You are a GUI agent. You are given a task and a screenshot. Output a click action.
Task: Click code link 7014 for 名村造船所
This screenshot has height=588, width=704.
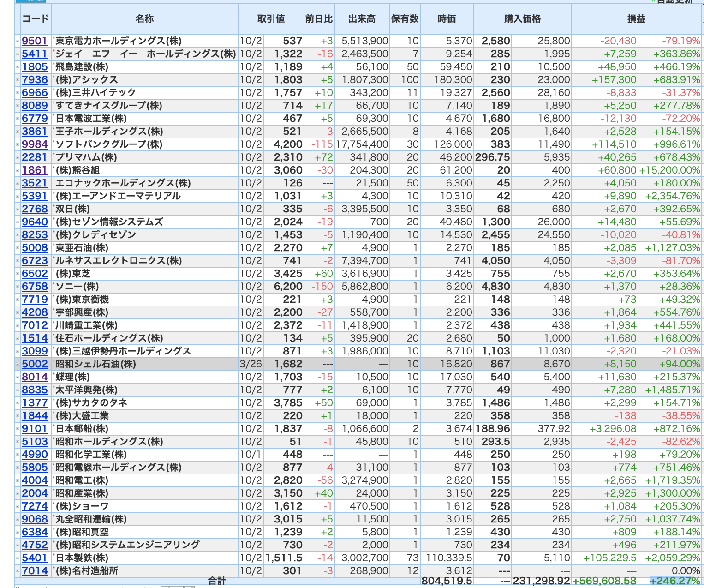point(35,571)
